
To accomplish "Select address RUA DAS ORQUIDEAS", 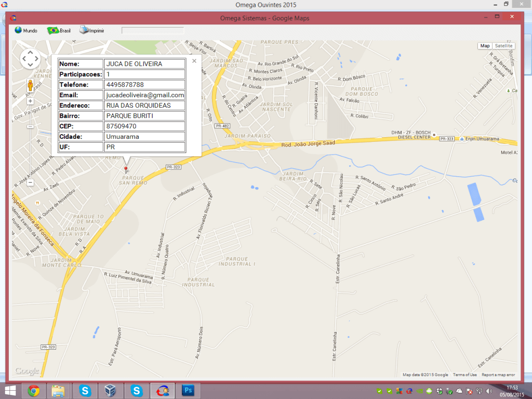I will 138,105.
